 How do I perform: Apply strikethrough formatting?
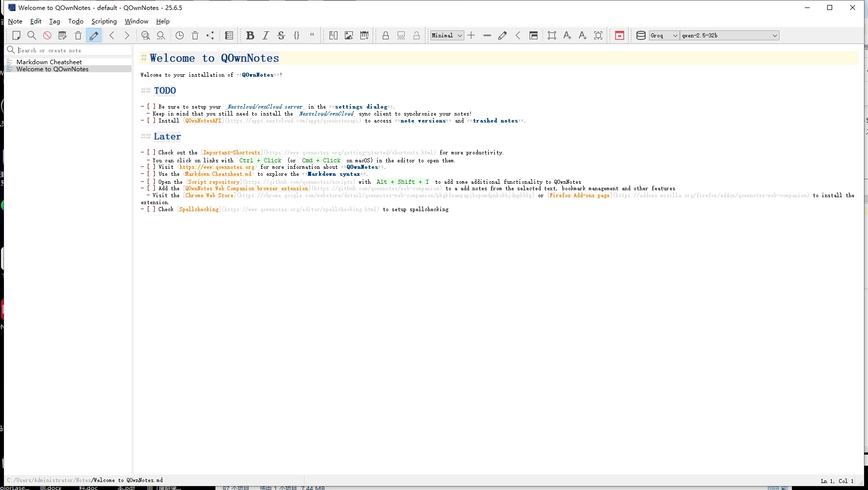(x=281, y=35)
